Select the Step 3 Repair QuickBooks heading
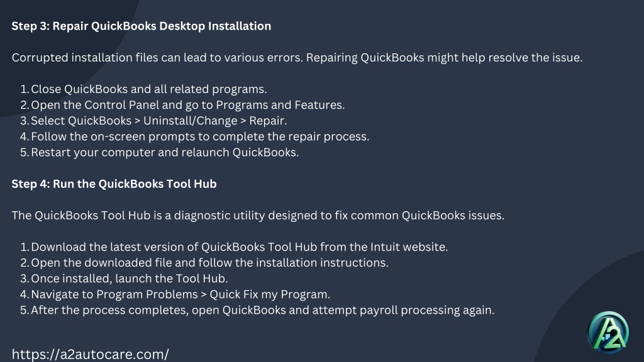Image resolution: width=644 pixels, height=362 pixels. (x=142, y=26)
